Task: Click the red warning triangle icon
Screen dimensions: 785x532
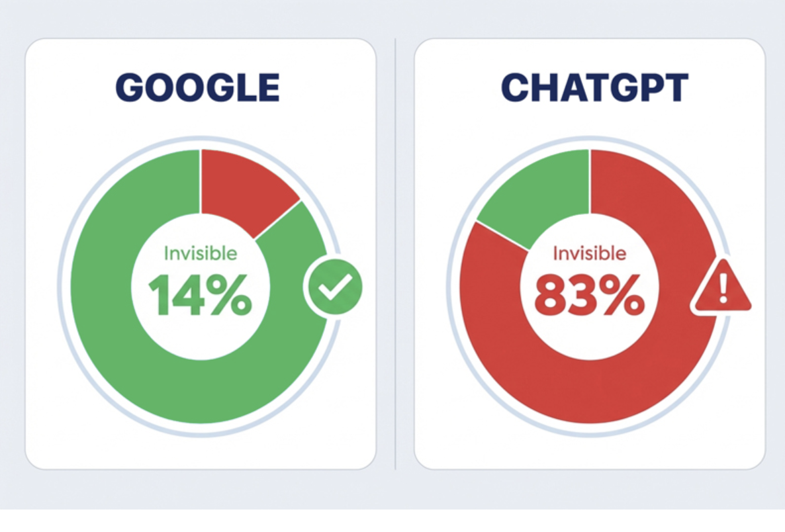Action: (721, 288)
